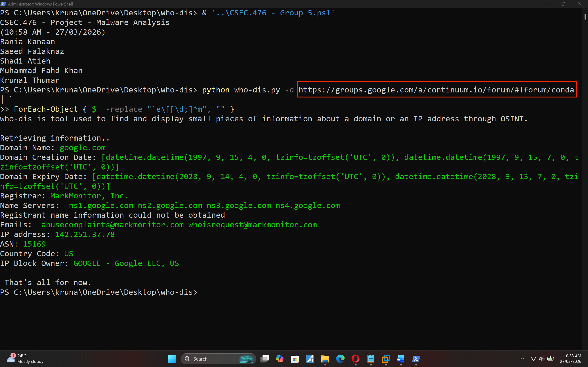Viewport: 588px width, 367px height.
Task: Expand hidden system tray icons chevron
Action: [x=522, y=359]
